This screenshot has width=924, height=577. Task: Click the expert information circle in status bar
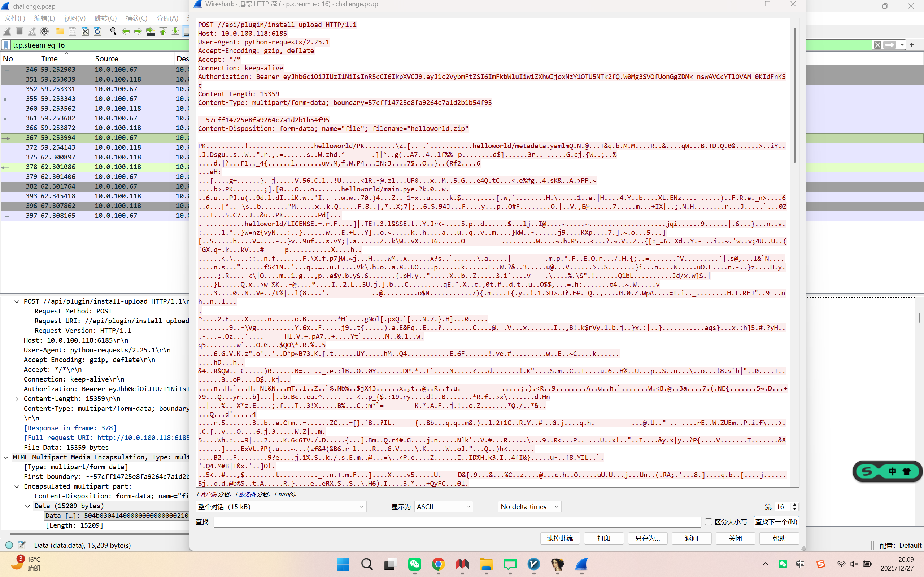point(9,545)
